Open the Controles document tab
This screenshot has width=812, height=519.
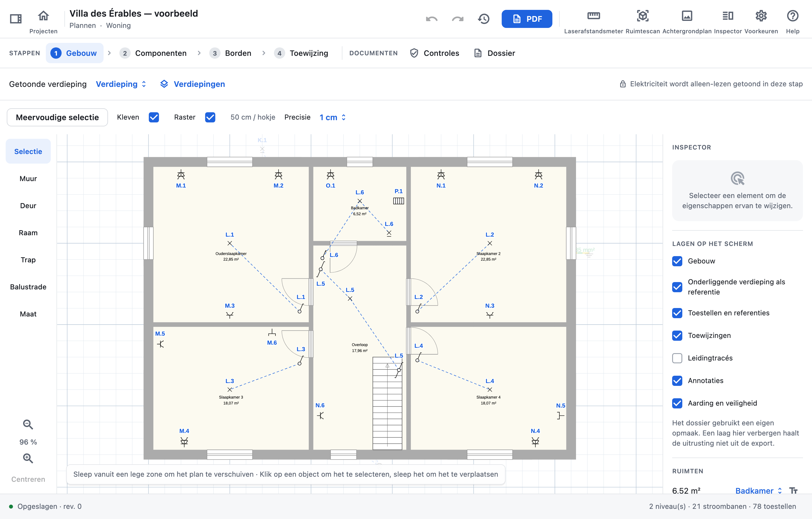(x=434, y=53)
